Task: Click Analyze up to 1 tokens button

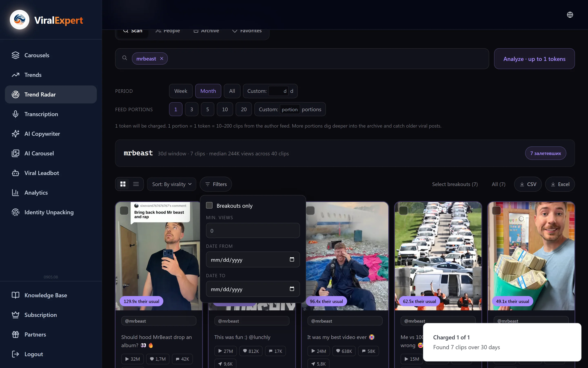Action: [x=534, y=59]
